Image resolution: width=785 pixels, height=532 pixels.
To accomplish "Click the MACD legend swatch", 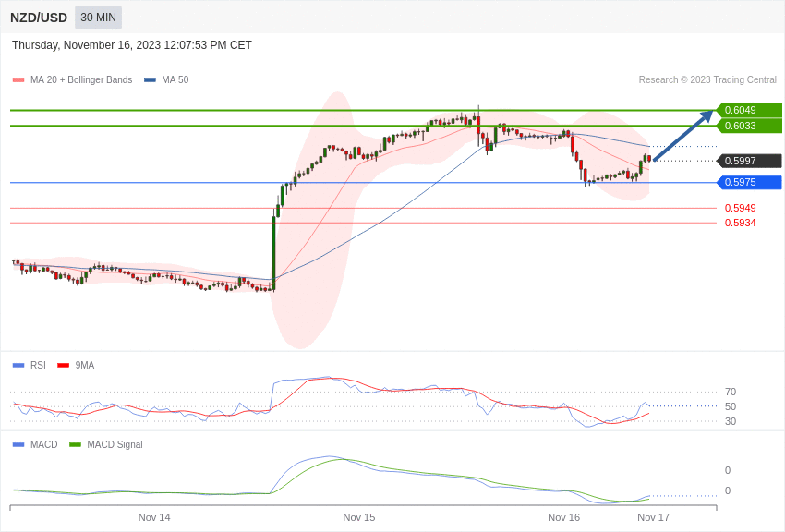I will point(18,444).
